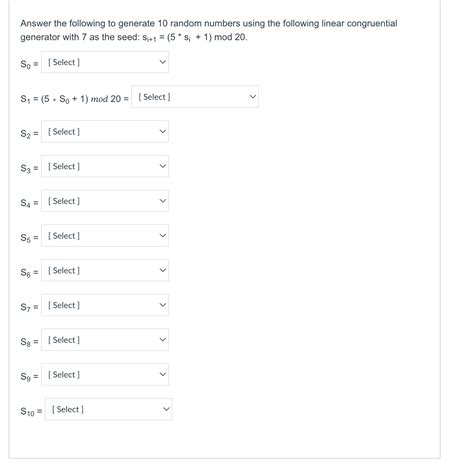
Task: Open the S4 select dropdown
Action: [105, 201]
